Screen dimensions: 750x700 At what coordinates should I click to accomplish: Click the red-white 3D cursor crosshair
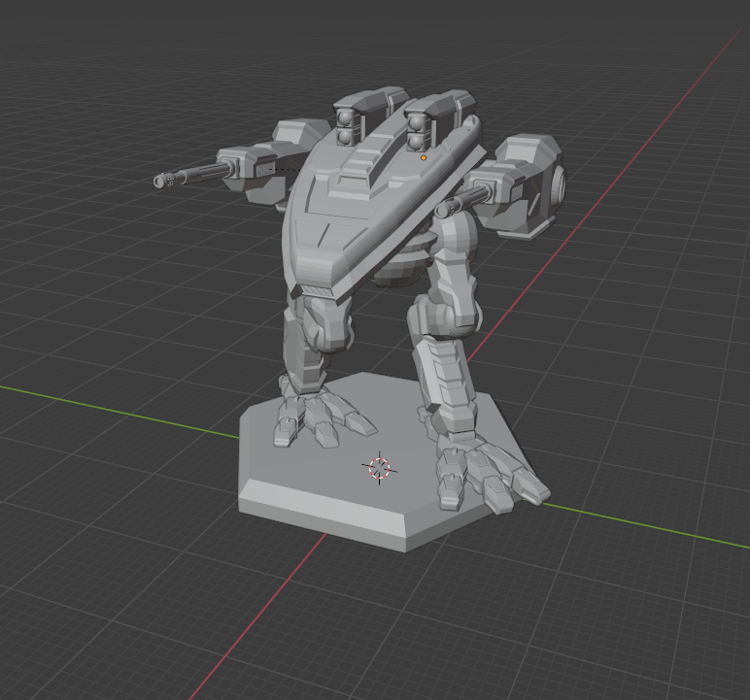pyautogui.click(x=379, y=468)
